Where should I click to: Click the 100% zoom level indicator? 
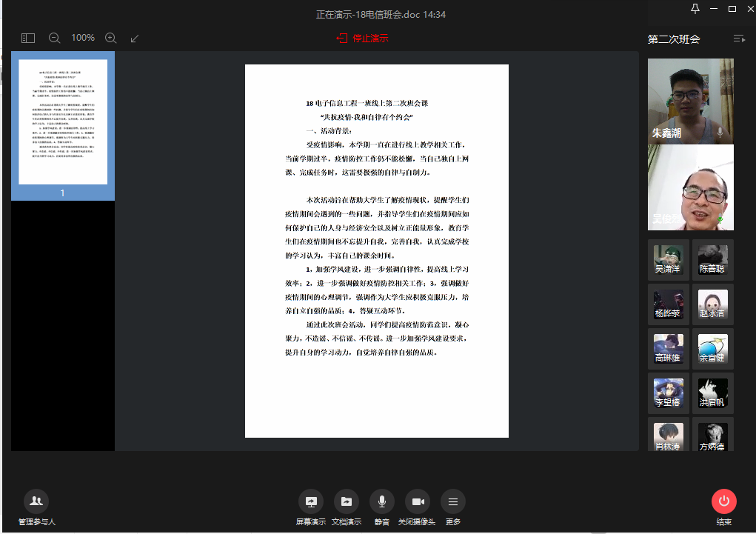(83, 38)
